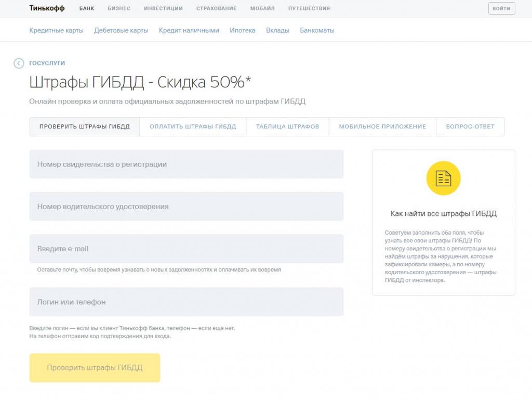This screenshot has width=532, height=400.
Task: Open the Страхование menu item
Action: pos(216,8)
